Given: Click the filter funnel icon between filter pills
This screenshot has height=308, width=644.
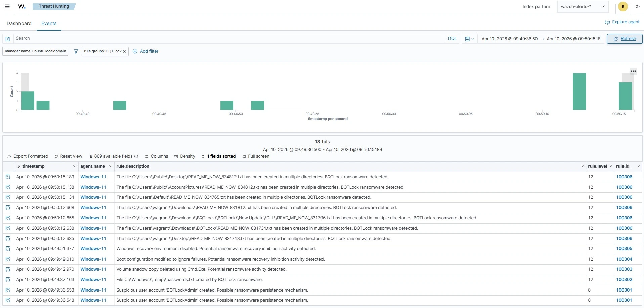Looking at the screenshot, I should click(x=76, y=51).
